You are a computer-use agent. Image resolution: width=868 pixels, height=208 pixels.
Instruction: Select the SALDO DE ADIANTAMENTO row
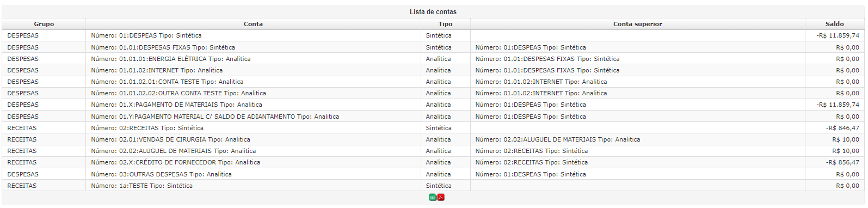(433, 117)
